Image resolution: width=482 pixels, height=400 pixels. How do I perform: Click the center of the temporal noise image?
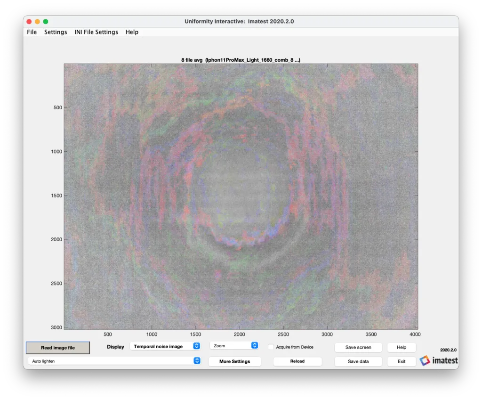point(241,196)
